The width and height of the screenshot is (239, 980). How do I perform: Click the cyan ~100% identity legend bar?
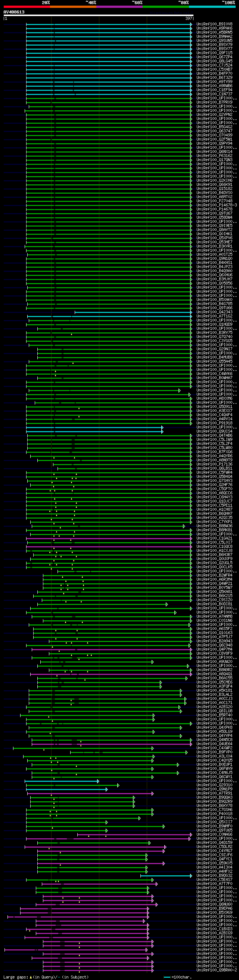(x=212, y=6)
